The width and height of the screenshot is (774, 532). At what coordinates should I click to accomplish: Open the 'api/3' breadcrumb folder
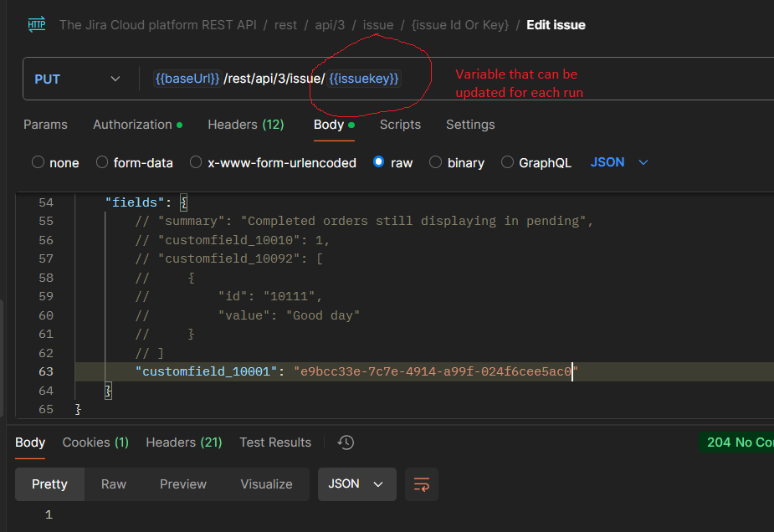[x=330, y=24]
